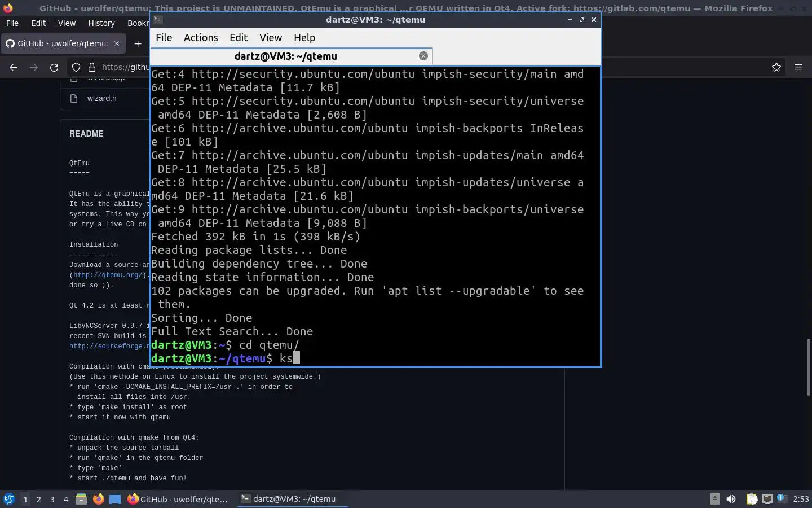Image resolution: width=812 pixels, height=508 pixels.
Task: Select the GitHub - uwolfer/qtemu browser tab
Action: pos(63,43)
